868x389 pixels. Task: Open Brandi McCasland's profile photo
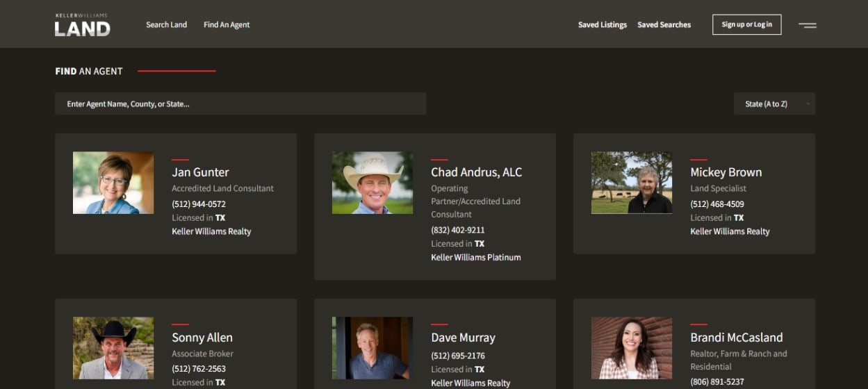click(632, 348)
